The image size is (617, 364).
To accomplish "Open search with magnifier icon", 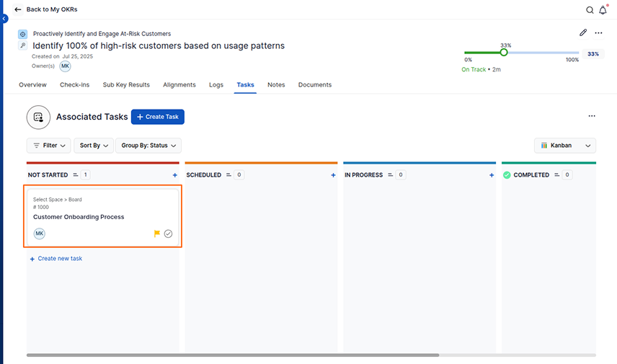I will 590,10.
